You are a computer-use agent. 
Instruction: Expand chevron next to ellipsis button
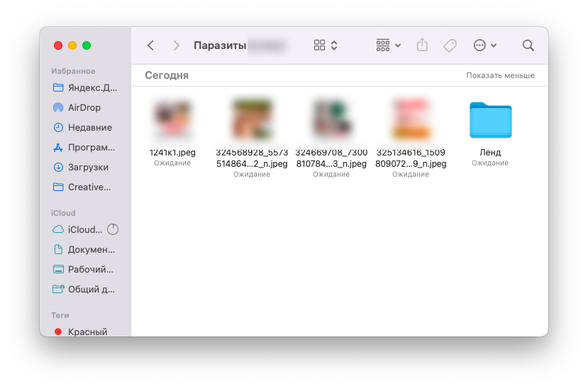pos(494,45)
